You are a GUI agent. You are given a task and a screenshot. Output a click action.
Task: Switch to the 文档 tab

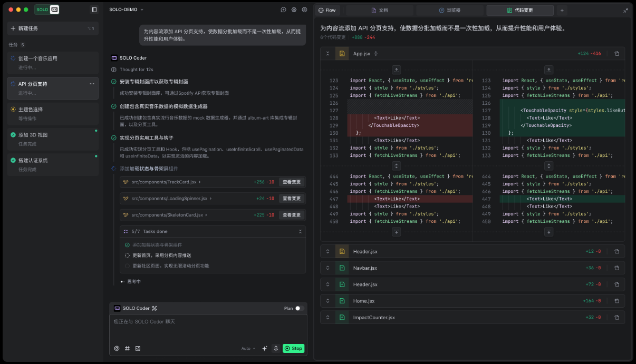(380, 10)
